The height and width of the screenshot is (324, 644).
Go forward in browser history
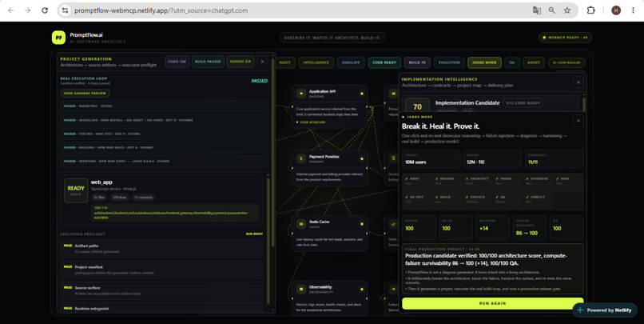click(x=27, y=10)
